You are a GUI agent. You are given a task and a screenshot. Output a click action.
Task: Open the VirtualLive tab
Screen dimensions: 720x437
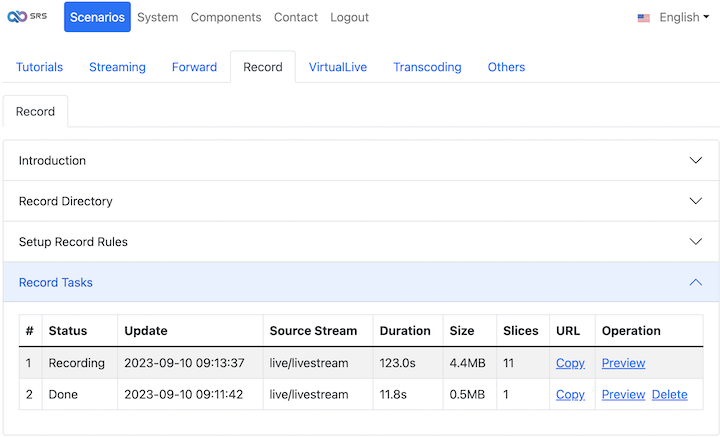tap(337, 67)
